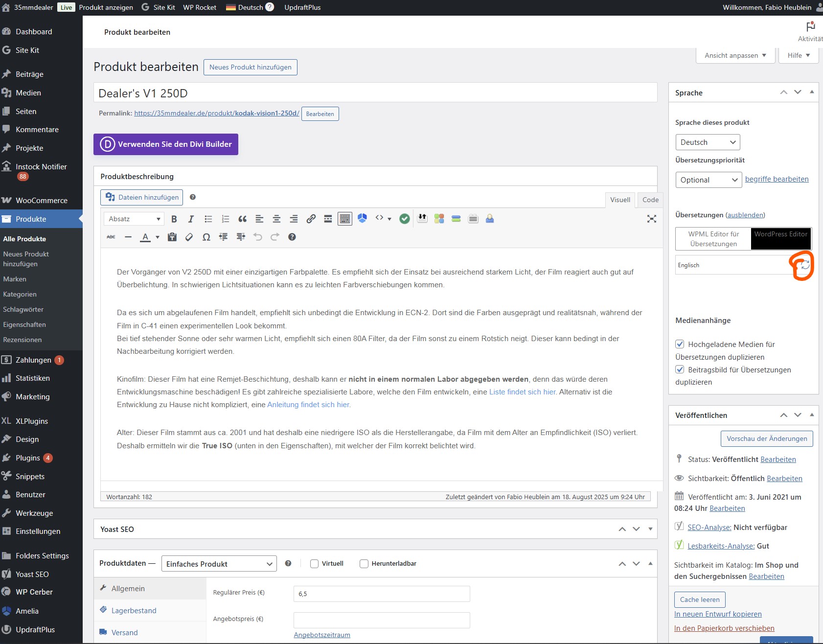Open the Übersetzungspriorität Optional dropdown
Image resolution: width=823 pixels, height=644 pixels.
pos(709,180)
